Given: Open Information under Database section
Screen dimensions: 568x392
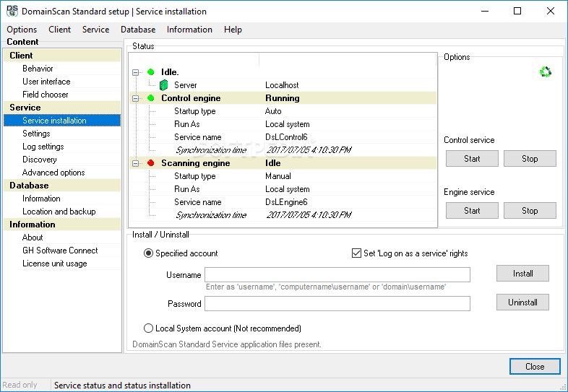Looking at the screenshot, I should point(41,199).
